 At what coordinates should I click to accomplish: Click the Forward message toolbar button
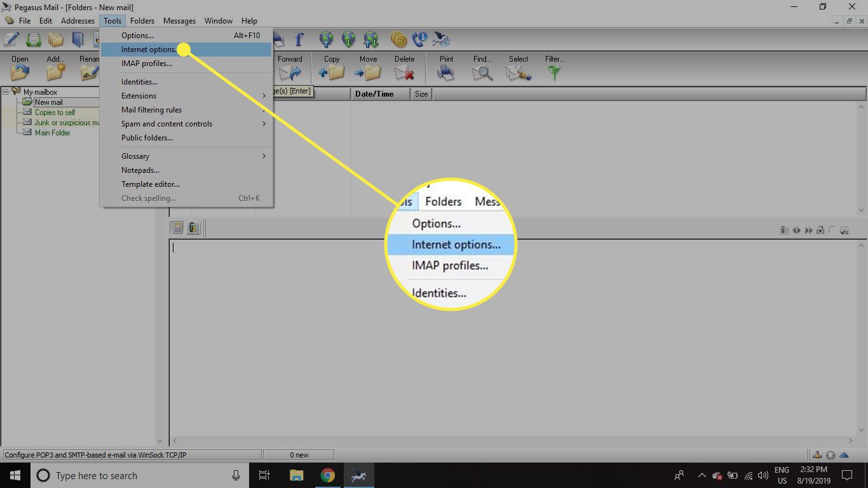(x=290, y=67)
